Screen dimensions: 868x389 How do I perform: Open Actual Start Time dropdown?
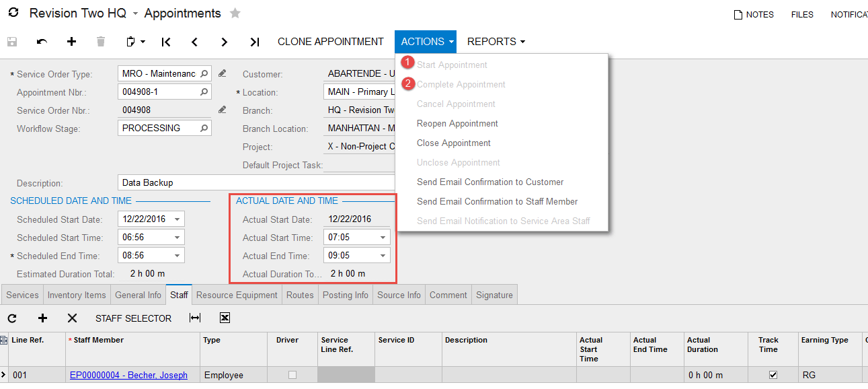point(383,238)
